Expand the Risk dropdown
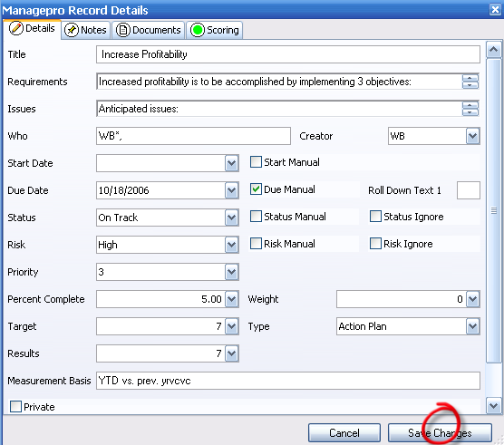Image resolution: width=504 pixels, height=445 pixels. [231, 245]
